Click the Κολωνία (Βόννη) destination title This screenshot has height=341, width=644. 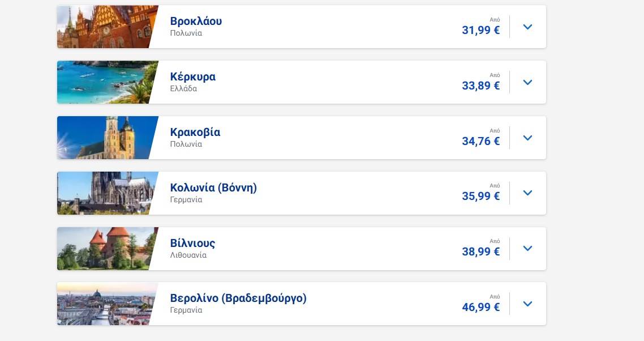click(x=213, y=187)
